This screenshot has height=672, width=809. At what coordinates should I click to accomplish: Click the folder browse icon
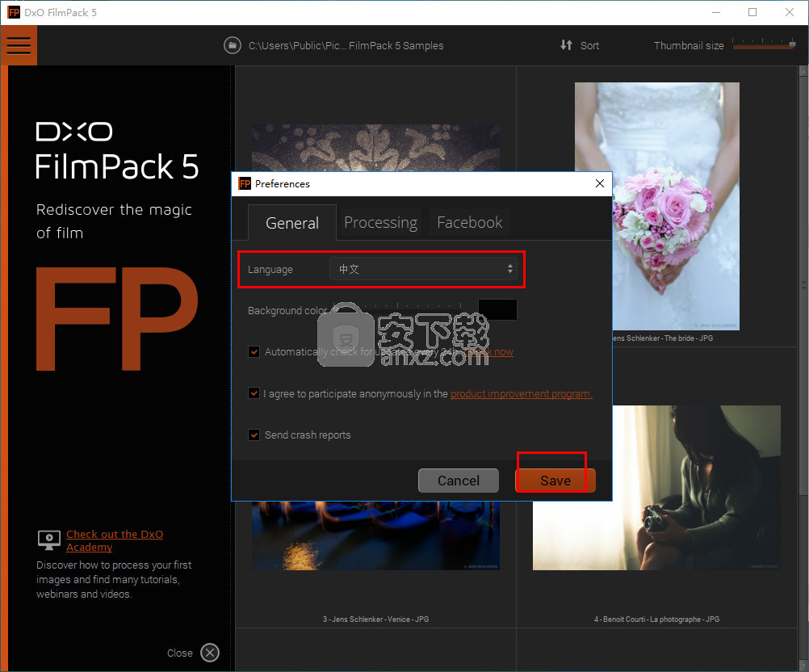coord(233,45)
